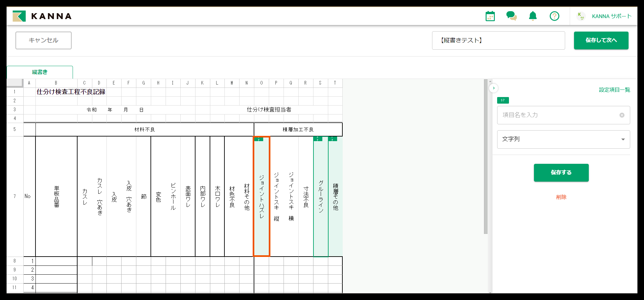The height and width of the screenshot is (300, 644).
Task: Click the S7 tag on the グルーライン column
Action: (x=317, y=138)
